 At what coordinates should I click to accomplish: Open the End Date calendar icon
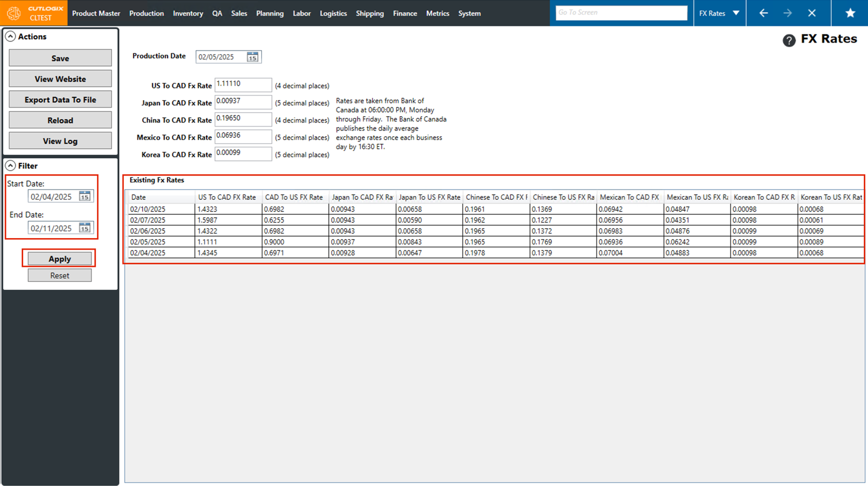click(85, 228)
